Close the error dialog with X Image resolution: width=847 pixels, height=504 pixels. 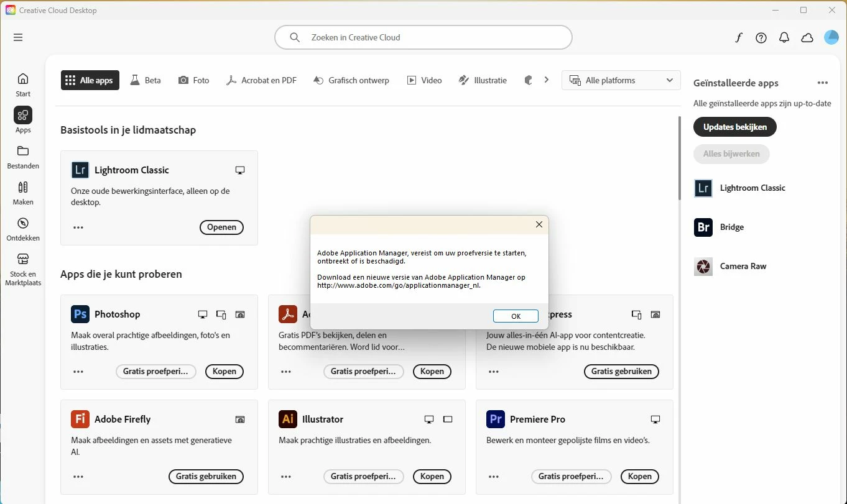click(539, 224)
